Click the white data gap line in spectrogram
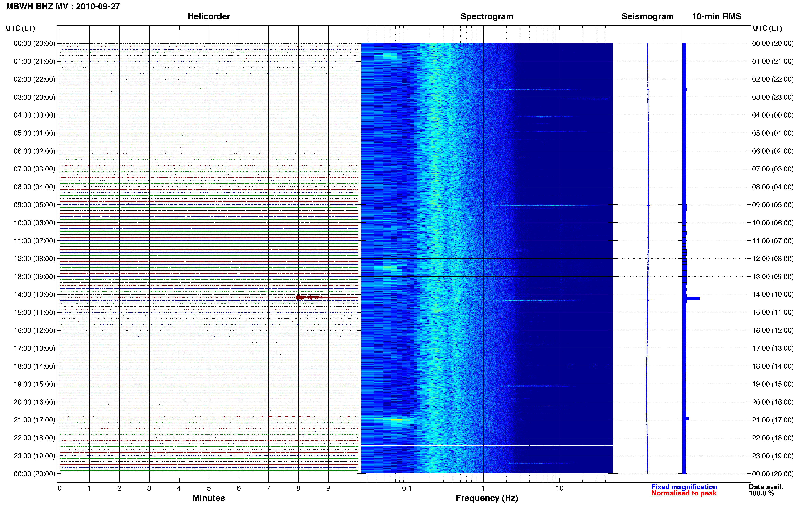This screenshot has height=508, width=812. [x=487, y=445]
